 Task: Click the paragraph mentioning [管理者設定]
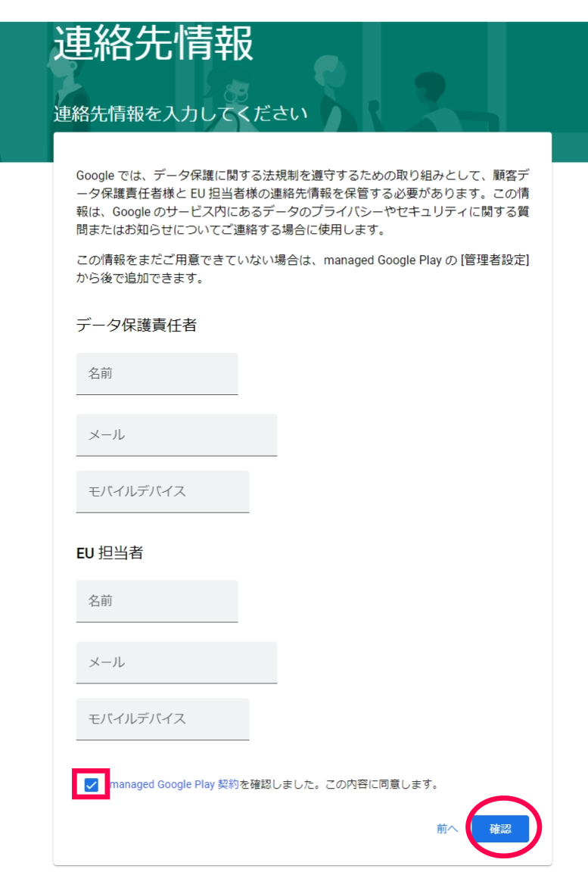tap(303, 269)
